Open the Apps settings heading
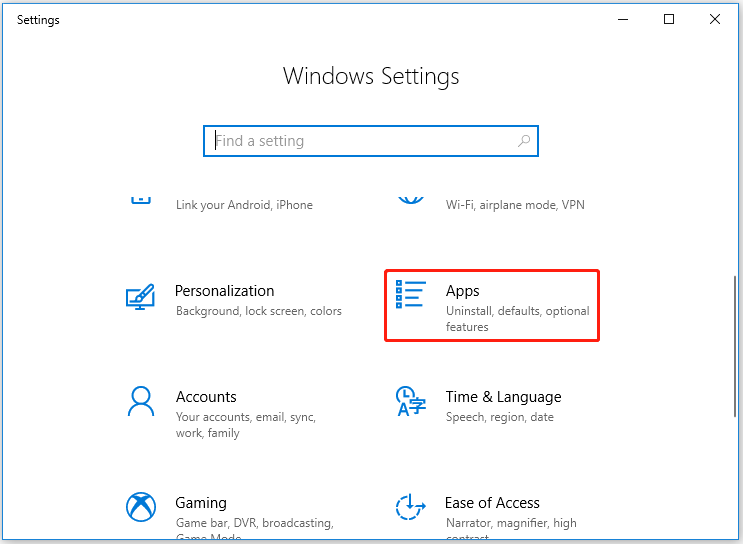 click(x=462, y=291)
